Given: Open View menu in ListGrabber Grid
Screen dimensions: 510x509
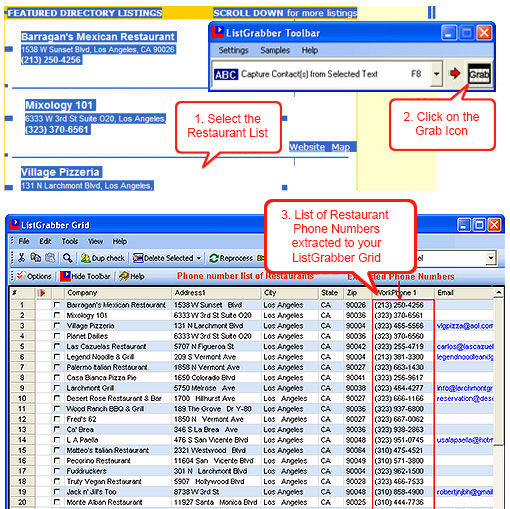Looking at the screenshot, I should click(96, 241).
